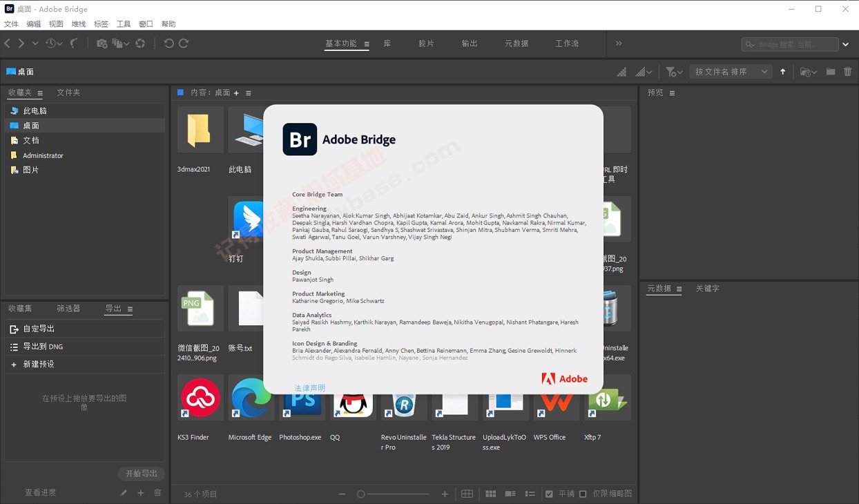
Task: Switch to 输出 workspace
Action: [470, 43]
